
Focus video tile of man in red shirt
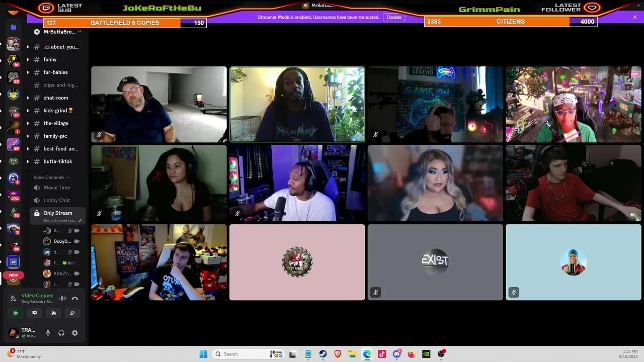point(574,184)
